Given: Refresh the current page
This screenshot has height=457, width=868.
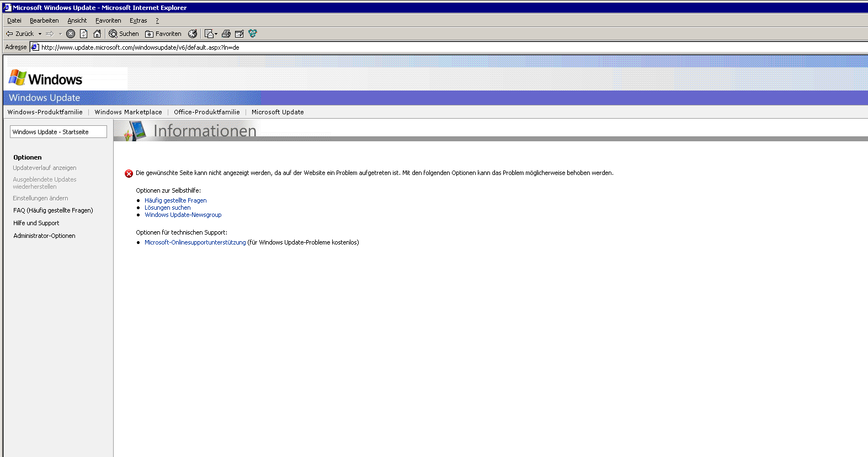Looking at the screenshot, I should coord(84,34).
